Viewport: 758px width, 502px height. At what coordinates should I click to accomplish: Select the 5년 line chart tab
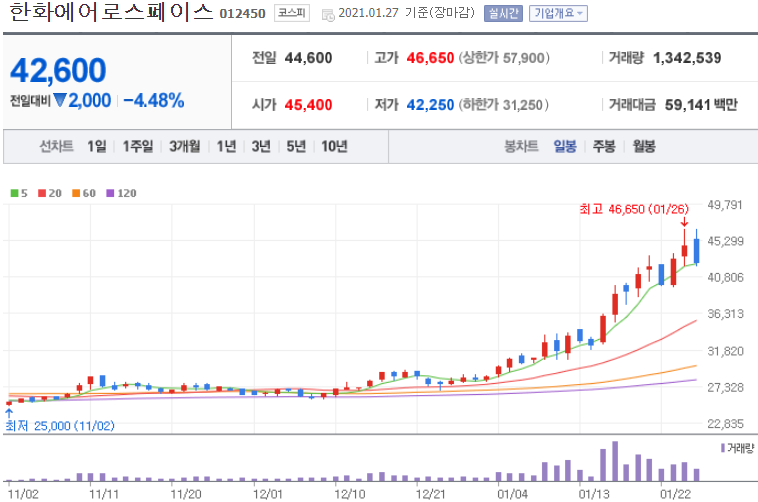click(296, 146)
